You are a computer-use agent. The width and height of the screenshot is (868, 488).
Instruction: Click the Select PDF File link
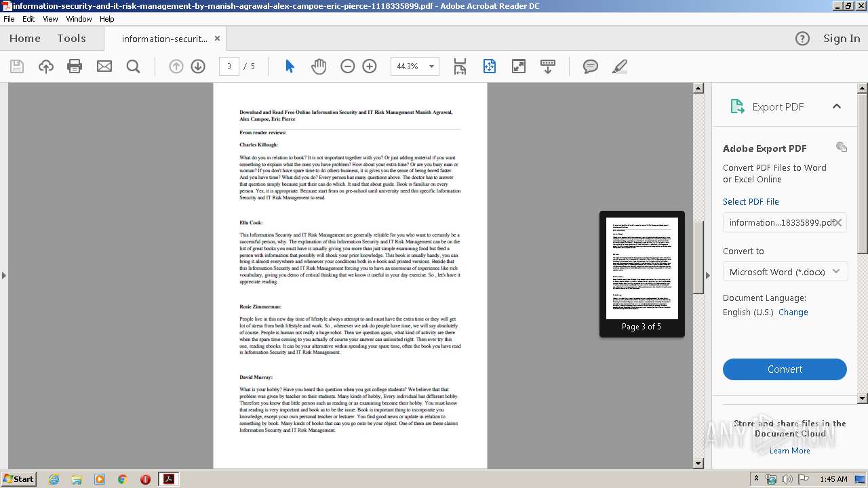(751, 201)
